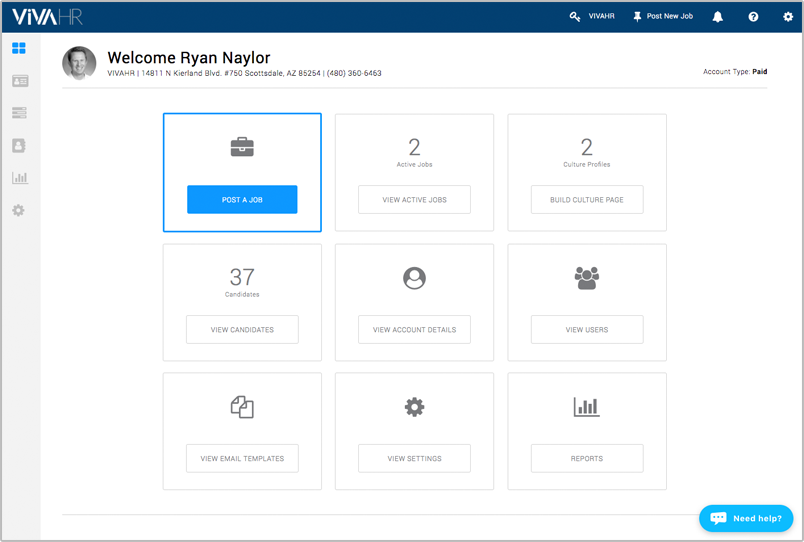Click the VIVAHR address line under heading
Screen dimensions: 804x542
[x=244, y=73]
